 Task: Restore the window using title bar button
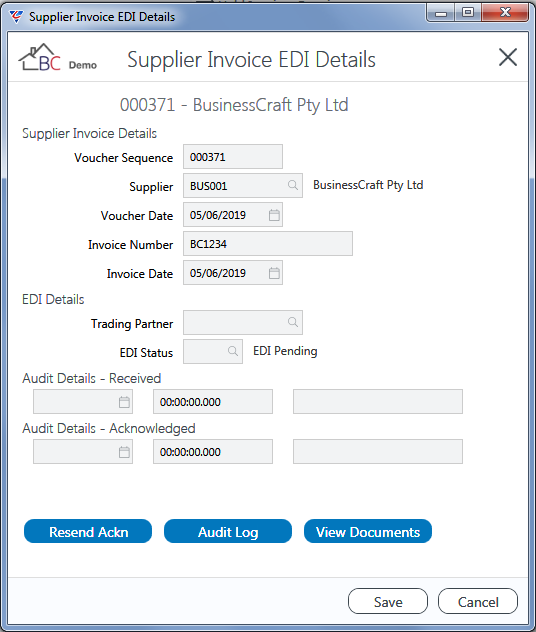click(467, 13)
